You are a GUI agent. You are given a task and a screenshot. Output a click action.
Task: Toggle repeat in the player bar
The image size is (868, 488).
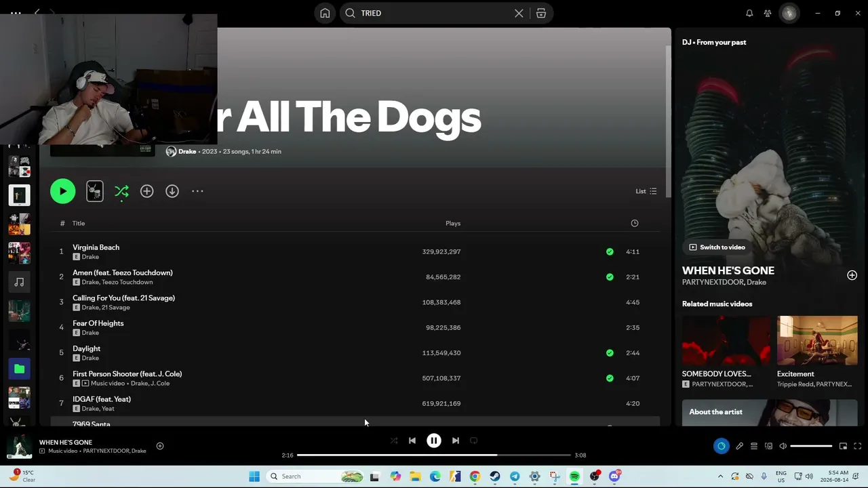(474, 441)
